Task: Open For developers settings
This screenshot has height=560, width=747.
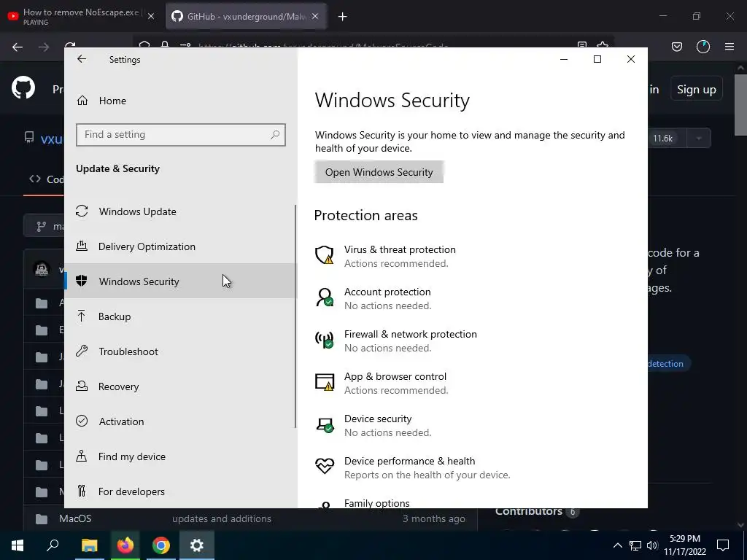Action: (180, 491)
